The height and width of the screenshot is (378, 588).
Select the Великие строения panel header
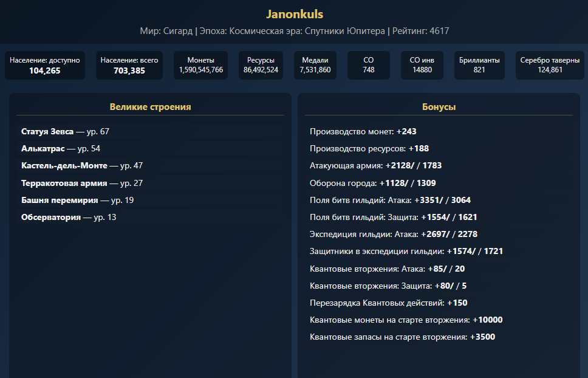[151, 107]
